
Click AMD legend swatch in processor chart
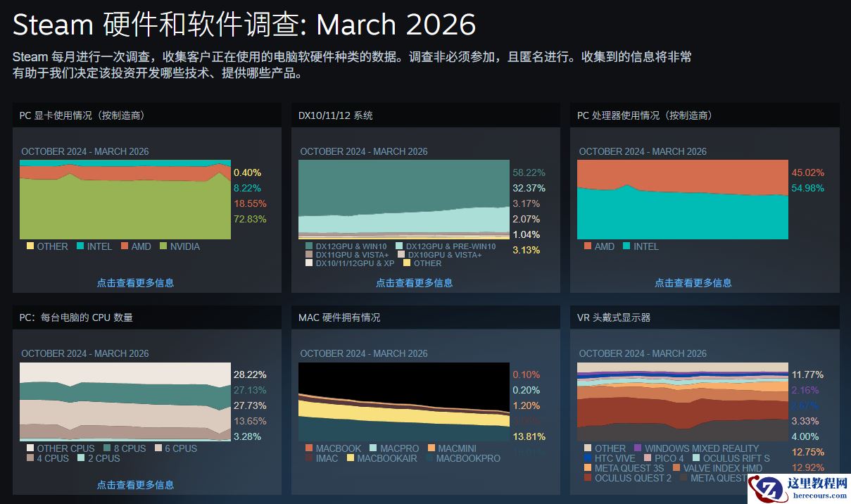pyautogui.click(x=587, y=246)
